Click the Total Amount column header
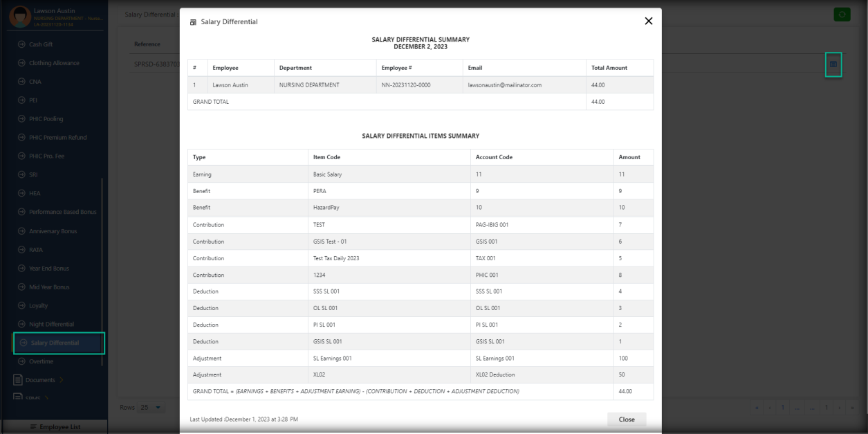This screenshot has width=868, height=434. pos(609,68)
